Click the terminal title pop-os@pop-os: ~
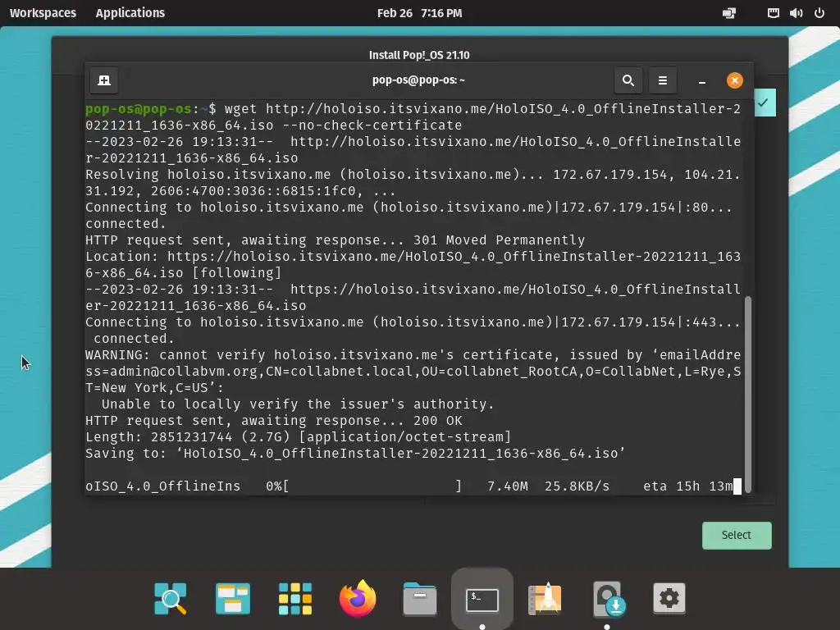The height and width of the screenshot is (630, 840). (418, 80)
